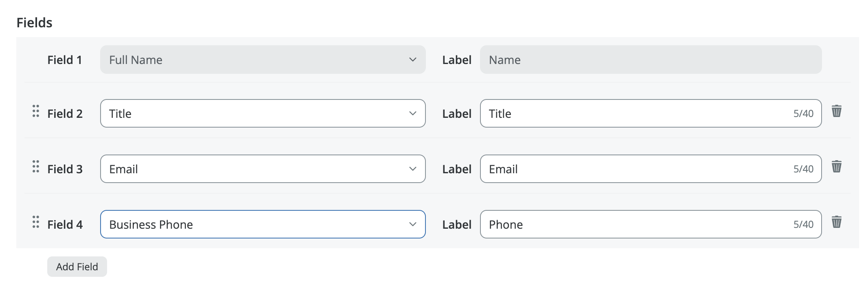Click the drag handle for Field 2
Image resolution: width=868 pixels, height=287 pixels.
36,111
